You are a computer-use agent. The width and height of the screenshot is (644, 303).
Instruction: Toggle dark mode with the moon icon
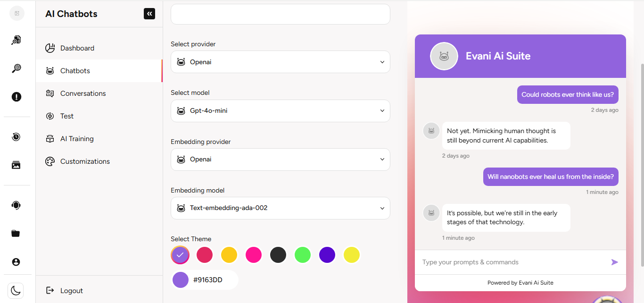(17, 290)
